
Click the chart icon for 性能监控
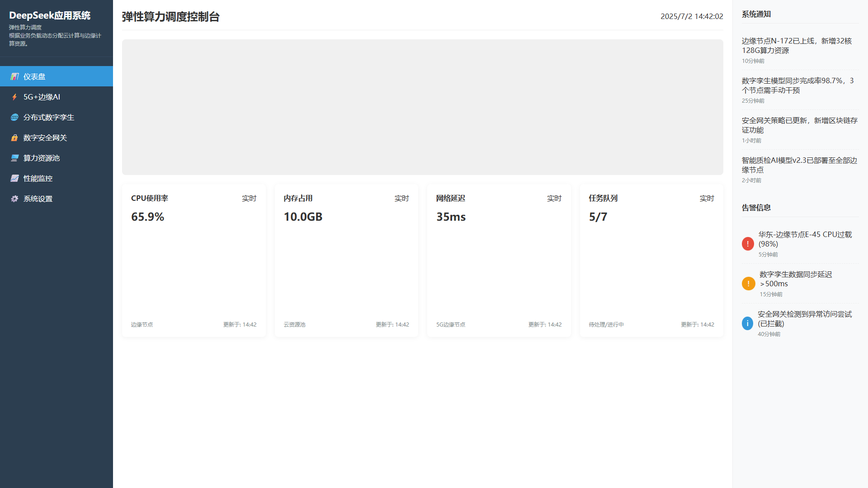click(x=14, y=178)
